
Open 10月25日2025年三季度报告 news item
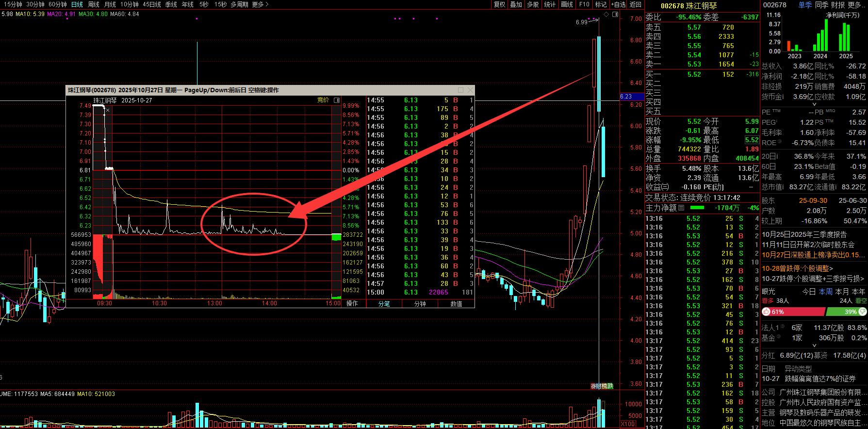pos(804,234)
